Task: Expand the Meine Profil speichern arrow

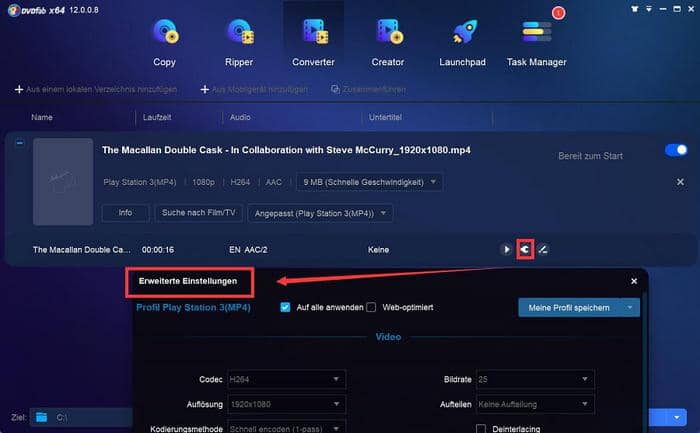Action: pyautogui.click(x=630, y=308)
